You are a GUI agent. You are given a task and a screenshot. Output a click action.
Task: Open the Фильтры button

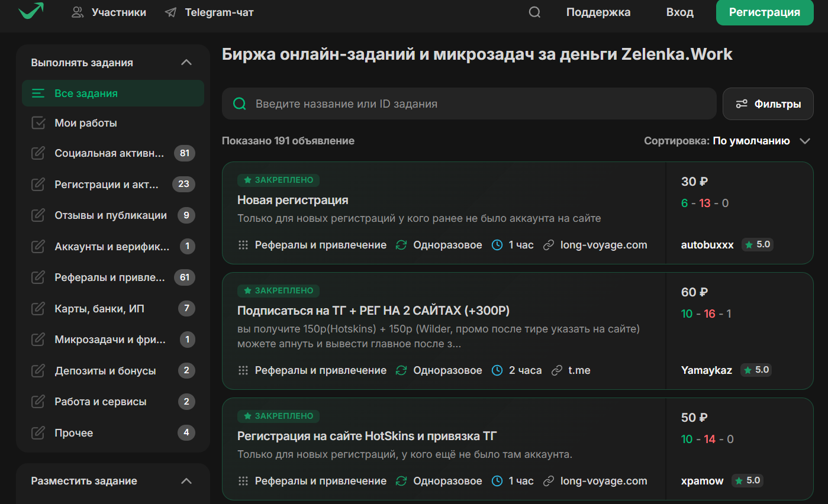point(768,104)
